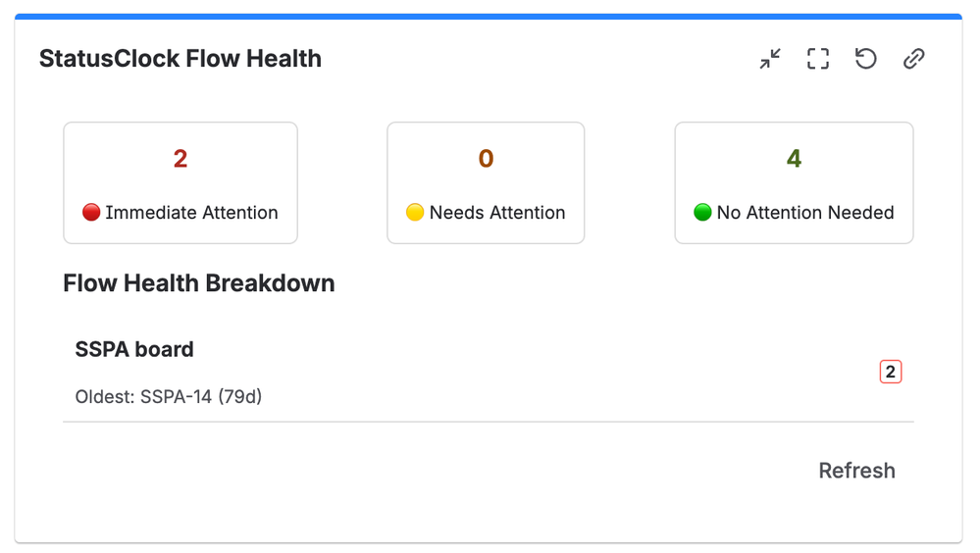This screenshot has height=553, width=980.
Task: Click the minimize gadget arrows icon
Action: (x=770, y=59)
